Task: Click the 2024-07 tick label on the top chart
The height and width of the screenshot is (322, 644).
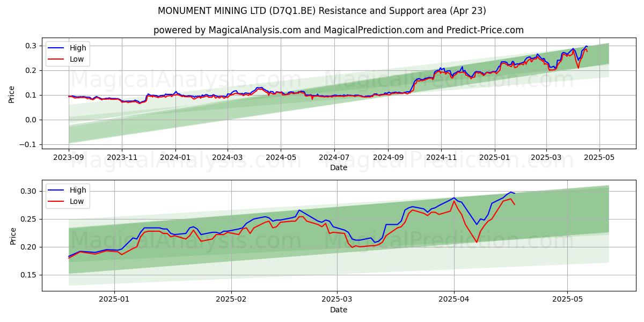Action: tap(334, 158)
